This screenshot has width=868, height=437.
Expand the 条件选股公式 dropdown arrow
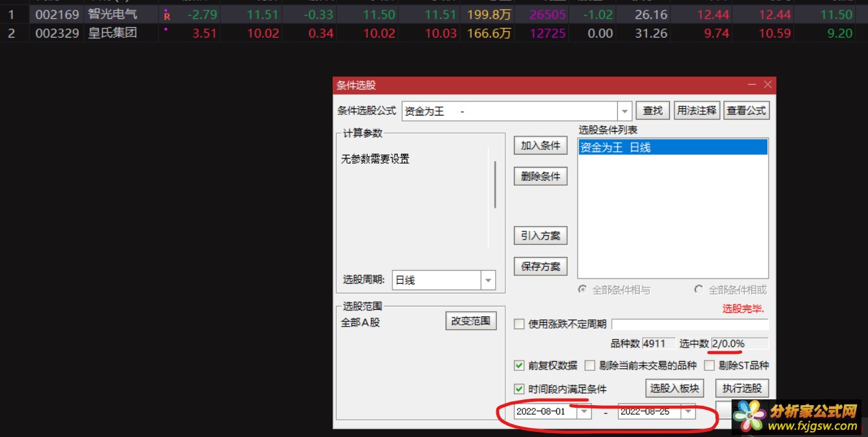point(624,111)
